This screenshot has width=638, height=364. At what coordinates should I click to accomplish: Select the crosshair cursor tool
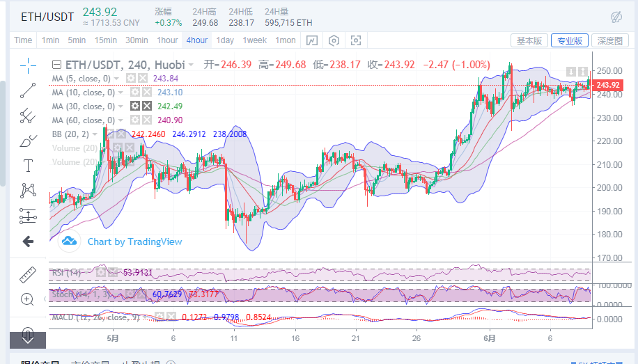pyautogui.click(x=28, y=65)
